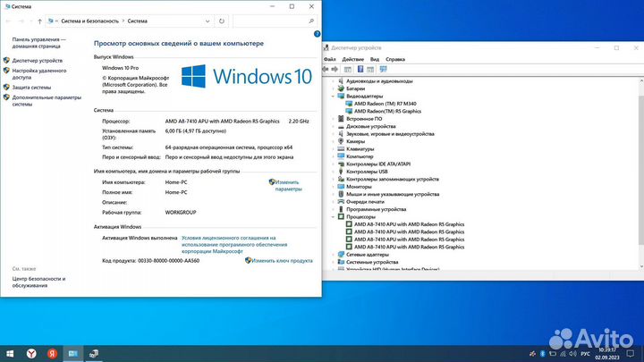This screenshot has width=644, height=362.
Task: Click the Программные устройства icon
Action: [x=341, y=209]
